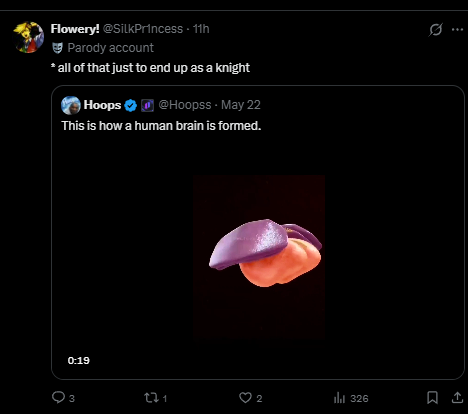The width and height of the screenshot is (468, 414).
Task: View analytics via the bar chart icon
Action: pos(339,398)
